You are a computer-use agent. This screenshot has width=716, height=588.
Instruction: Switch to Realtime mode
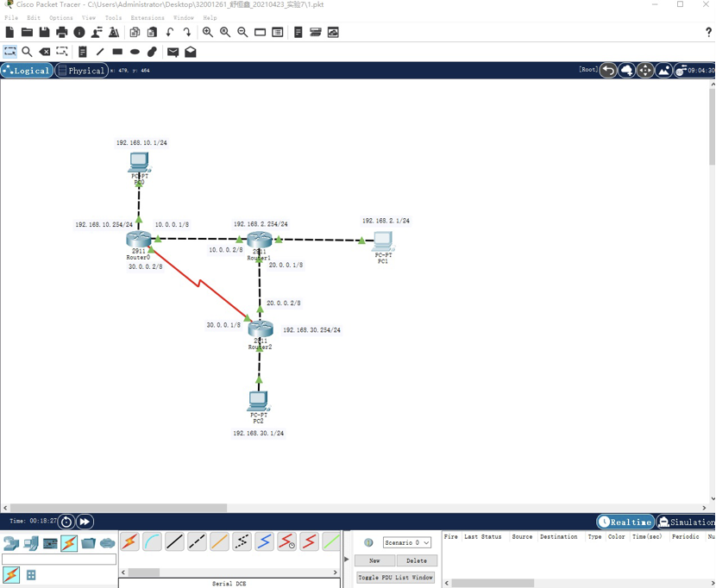[625, 522]
